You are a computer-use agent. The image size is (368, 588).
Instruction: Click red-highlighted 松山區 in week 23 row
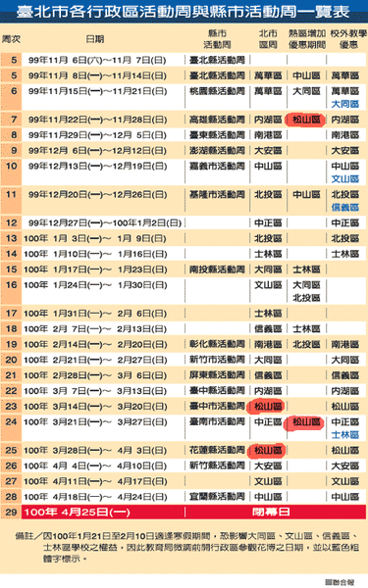pyautogui.click(x=267, y=406)
